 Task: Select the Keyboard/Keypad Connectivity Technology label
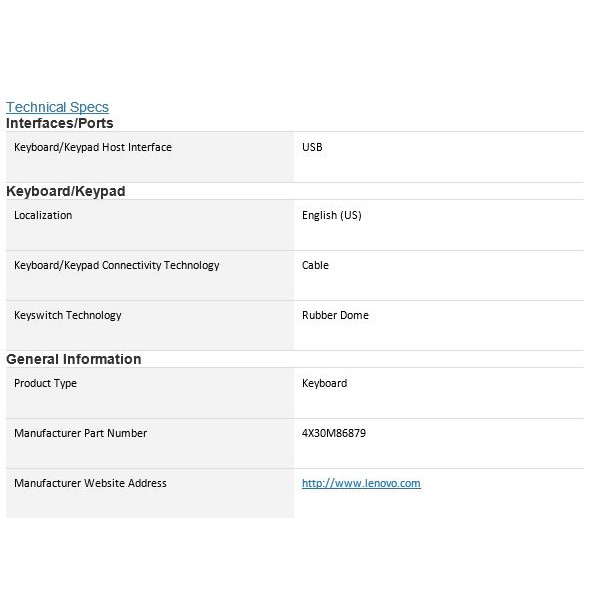pyautogui.click(x=117, y=265)
